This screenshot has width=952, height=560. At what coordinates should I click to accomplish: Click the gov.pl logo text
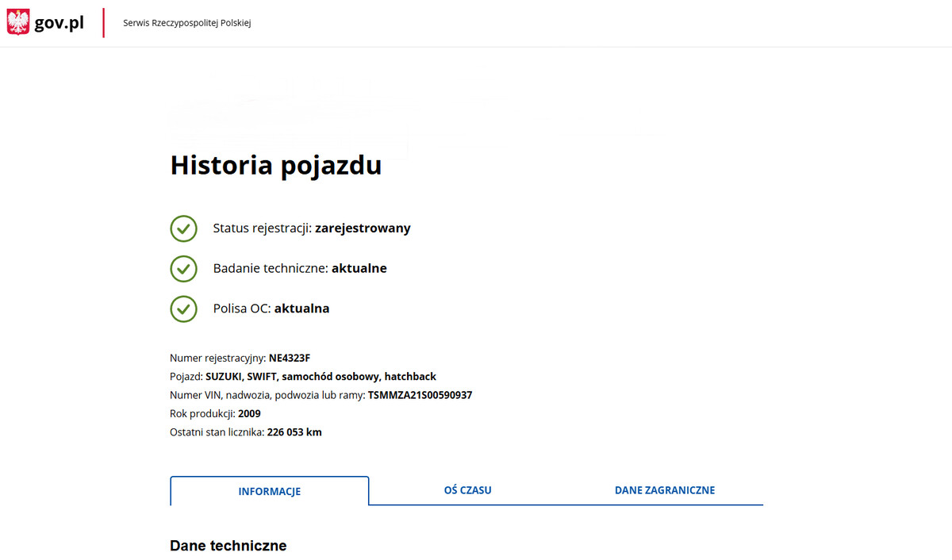[59, 23]
